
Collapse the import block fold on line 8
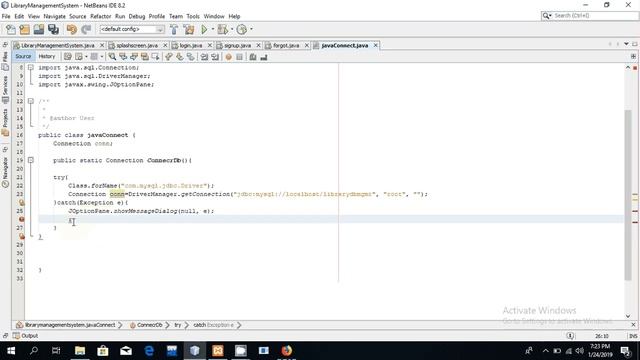[x=31, y=68]
